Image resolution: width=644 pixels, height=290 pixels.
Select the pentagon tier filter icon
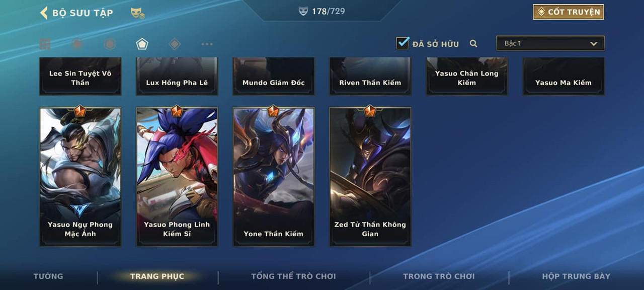(142, 44)
